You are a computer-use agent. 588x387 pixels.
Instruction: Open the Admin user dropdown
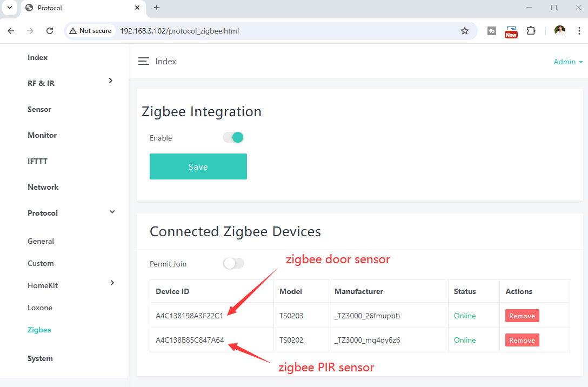(568, 62)
